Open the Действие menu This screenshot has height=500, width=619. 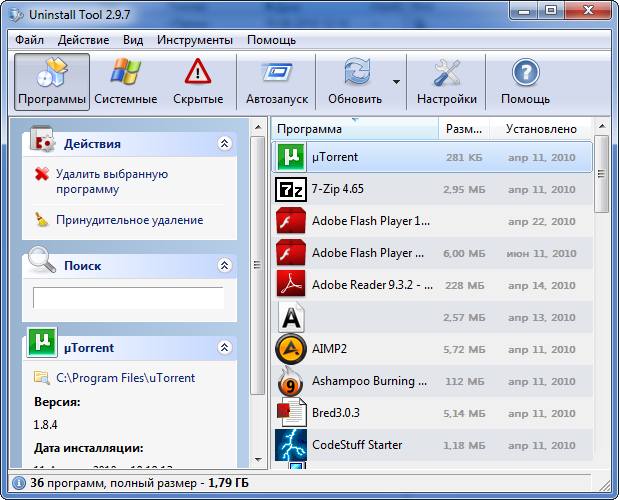coord(83,40)
